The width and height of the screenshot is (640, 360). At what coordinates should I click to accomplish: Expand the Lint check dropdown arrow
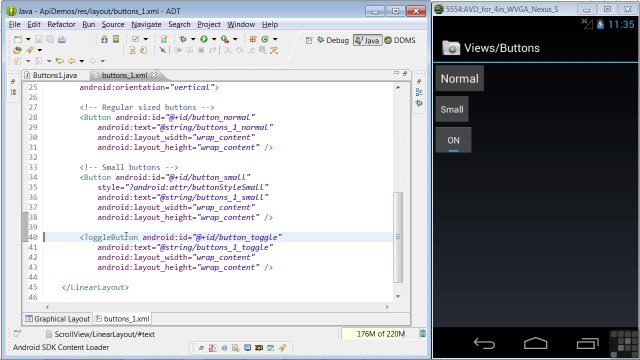pos(145,39)
